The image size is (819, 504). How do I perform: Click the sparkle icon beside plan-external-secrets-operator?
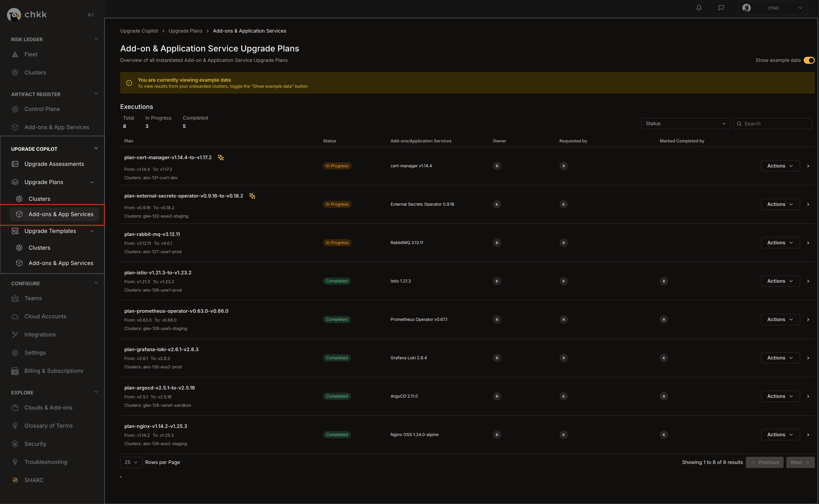tap(252, 196)
